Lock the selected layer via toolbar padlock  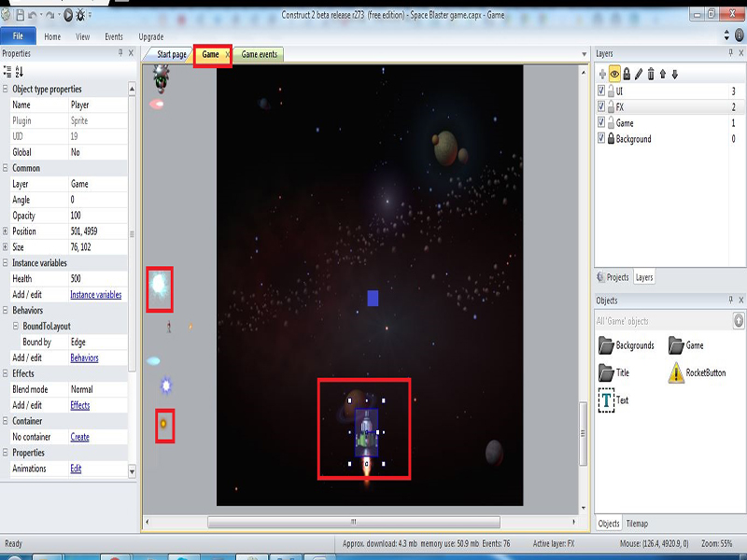click(x=627, y=74)
